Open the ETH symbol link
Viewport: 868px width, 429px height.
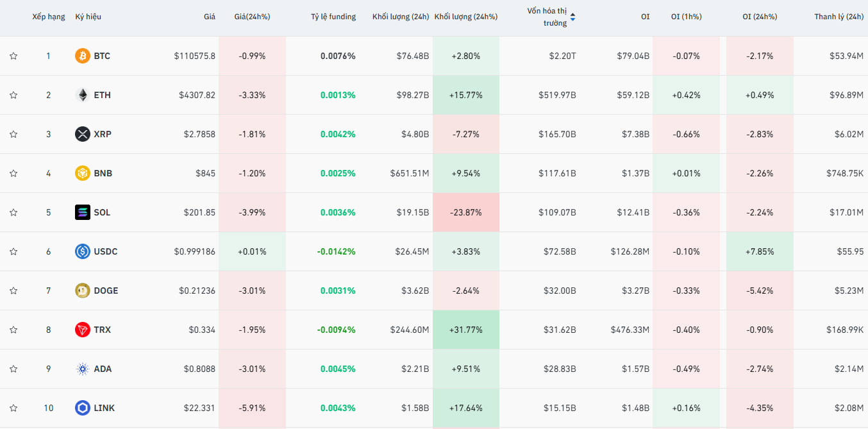(x=102, y=95)
